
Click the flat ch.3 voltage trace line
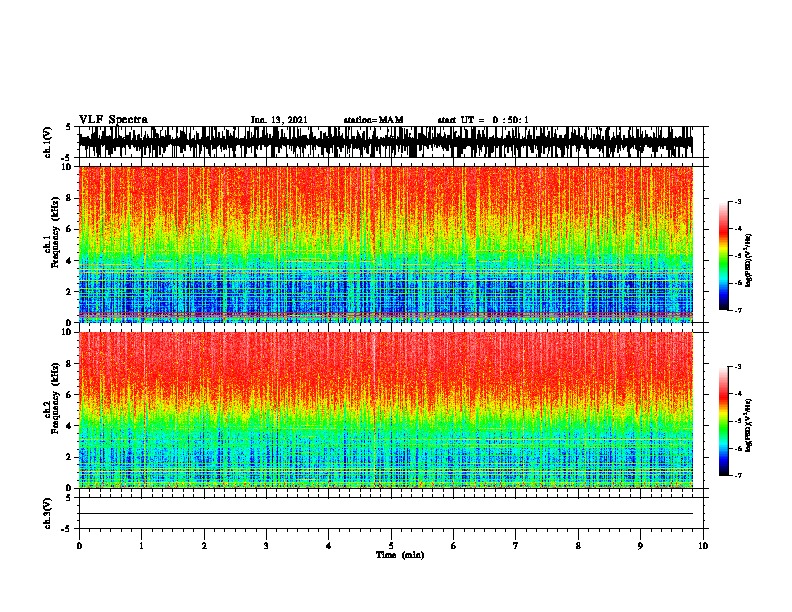(x=386, y=514)
